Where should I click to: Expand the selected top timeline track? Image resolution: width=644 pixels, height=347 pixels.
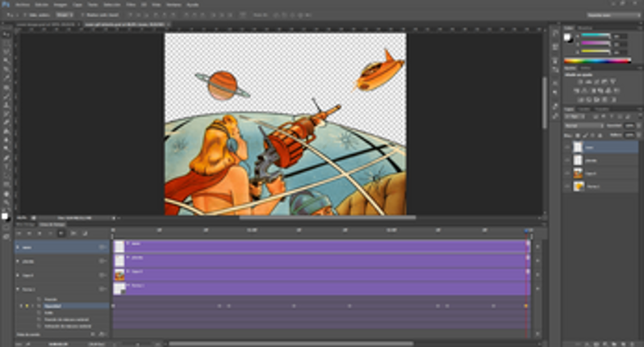[18, 247]
